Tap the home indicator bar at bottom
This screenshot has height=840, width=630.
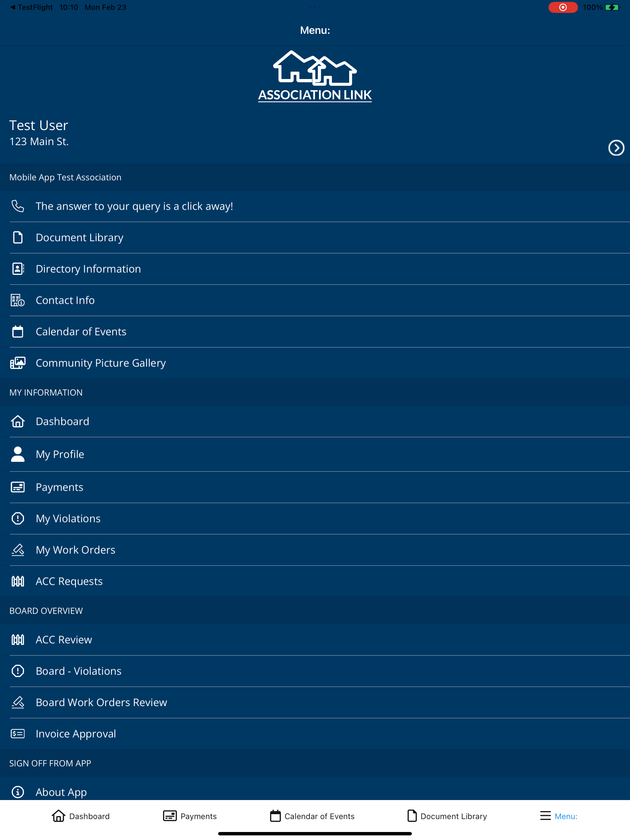tap(315, 834)
